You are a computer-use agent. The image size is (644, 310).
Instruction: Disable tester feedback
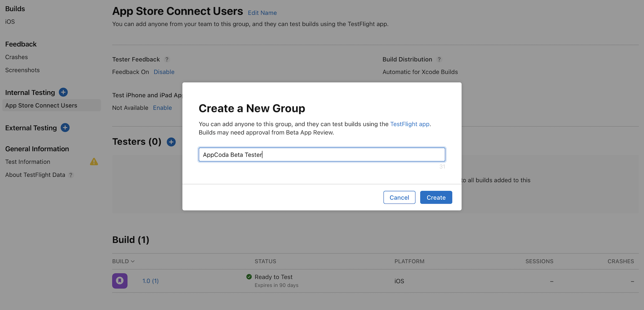pos(164,72)
